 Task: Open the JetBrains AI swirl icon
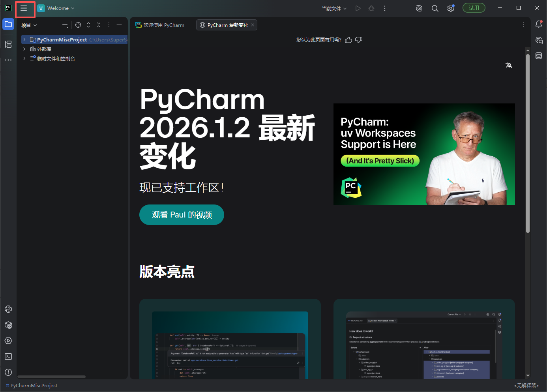tap(419, 8)
